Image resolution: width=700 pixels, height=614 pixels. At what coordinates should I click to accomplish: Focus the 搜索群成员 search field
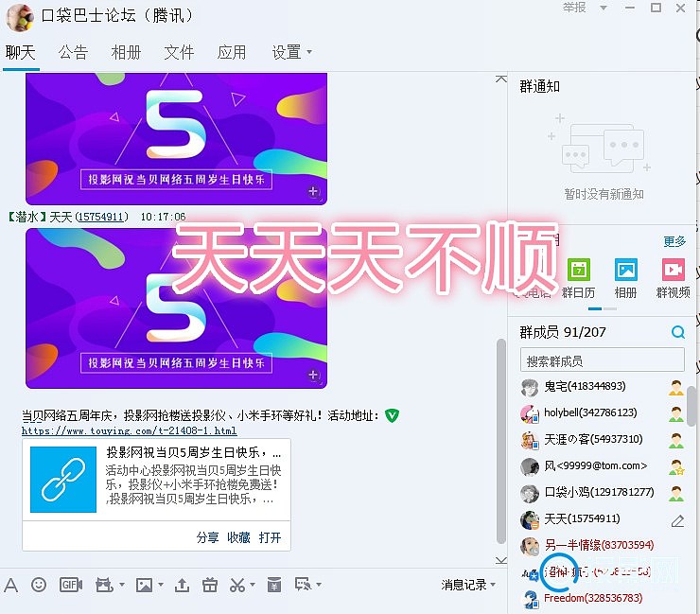pos(603,360)
